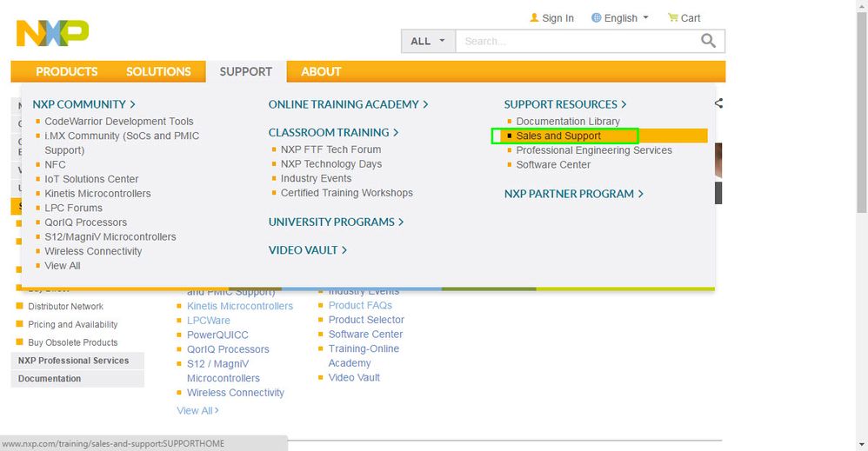868x451 pixels.
Task: Open Kinetis Microcontrollers in Support menu
Action: click(x=97, y=193)
